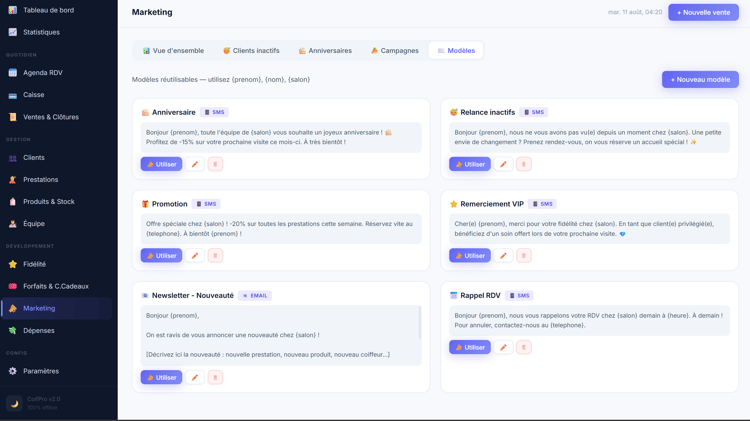
Task: Delete the Newsletter - Nouveauté template
Action: click(215, 377)
